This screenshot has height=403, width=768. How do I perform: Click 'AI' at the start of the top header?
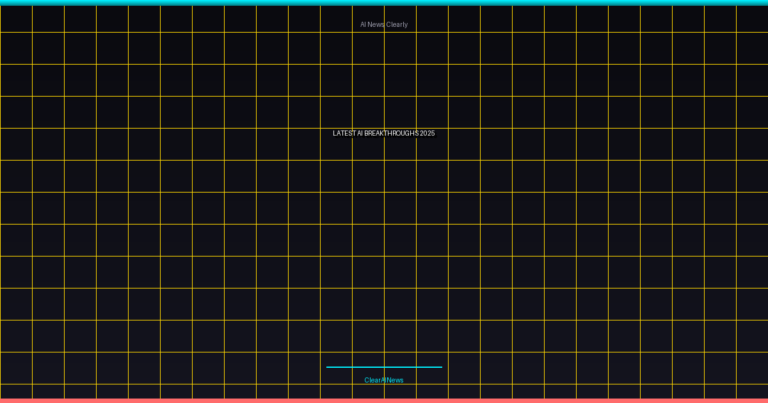(363, 24)
